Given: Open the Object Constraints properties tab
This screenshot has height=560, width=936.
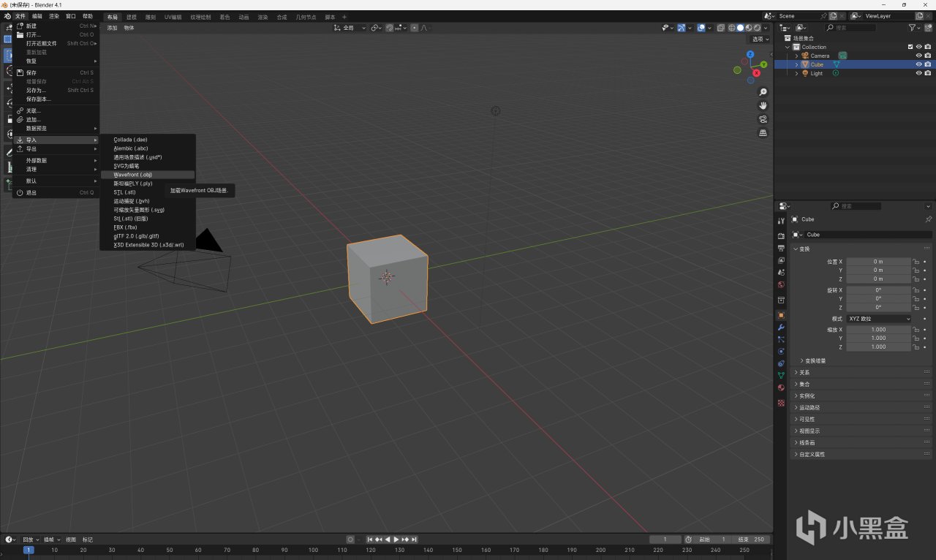Looking at the screenshot, I should pyautogui.click(x=781, y=363).
